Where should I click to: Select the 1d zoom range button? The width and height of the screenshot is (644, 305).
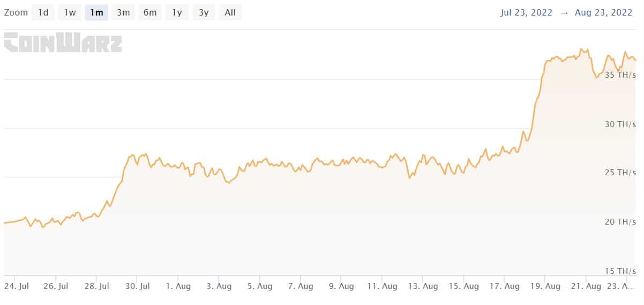(43, 12)
